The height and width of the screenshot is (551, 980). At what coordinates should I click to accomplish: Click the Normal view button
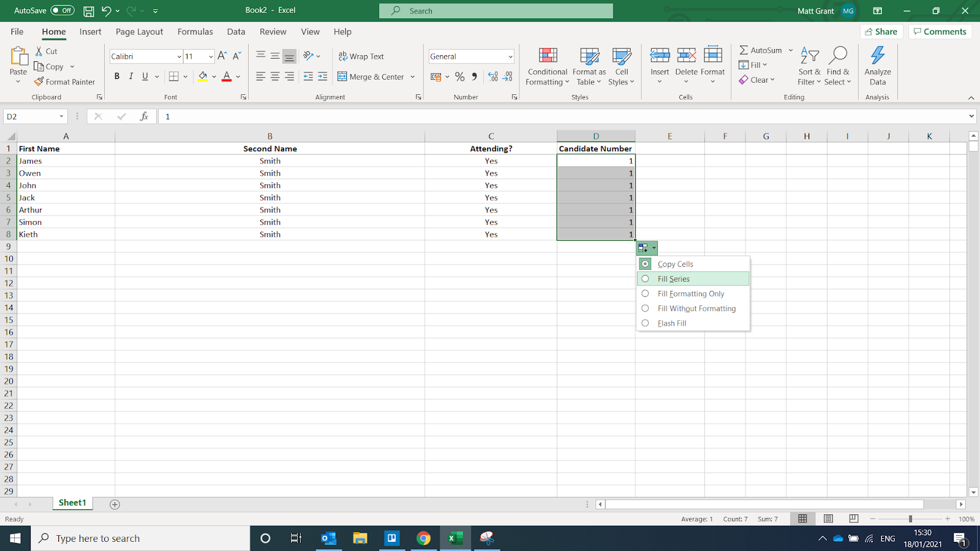tap(802, 519)
